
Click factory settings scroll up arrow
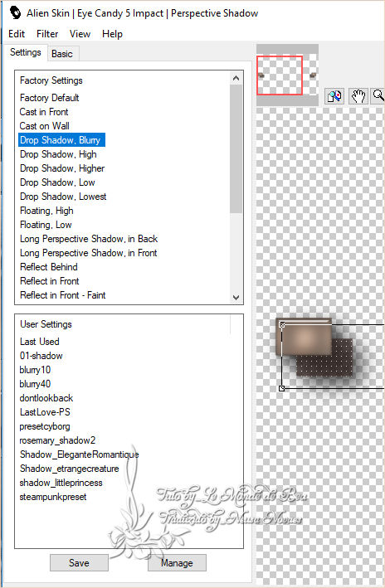tap(236, 78)
